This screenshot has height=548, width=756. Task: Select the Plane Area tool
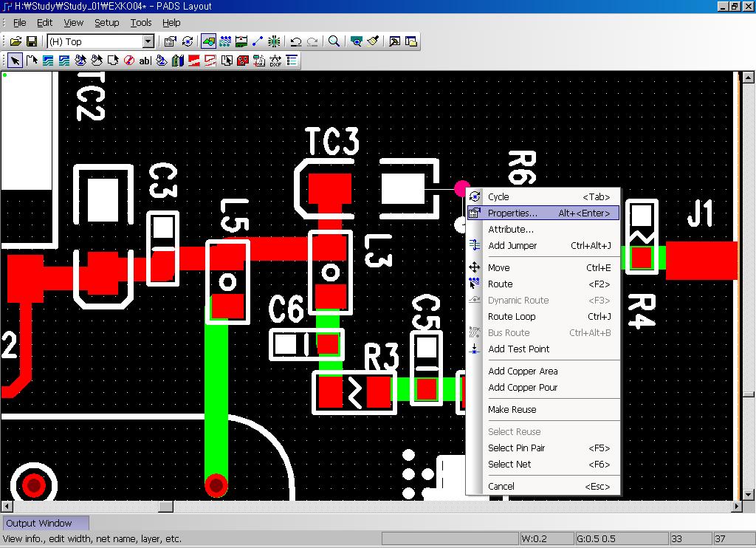click(x=194, y=61)
